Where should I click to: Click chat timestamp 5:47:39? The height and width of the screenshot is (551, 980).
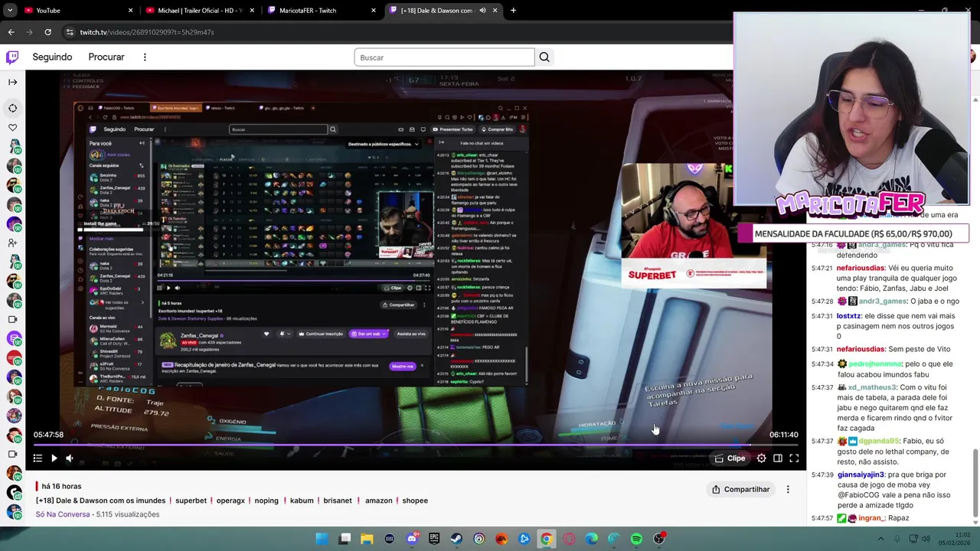click(822, 475)
